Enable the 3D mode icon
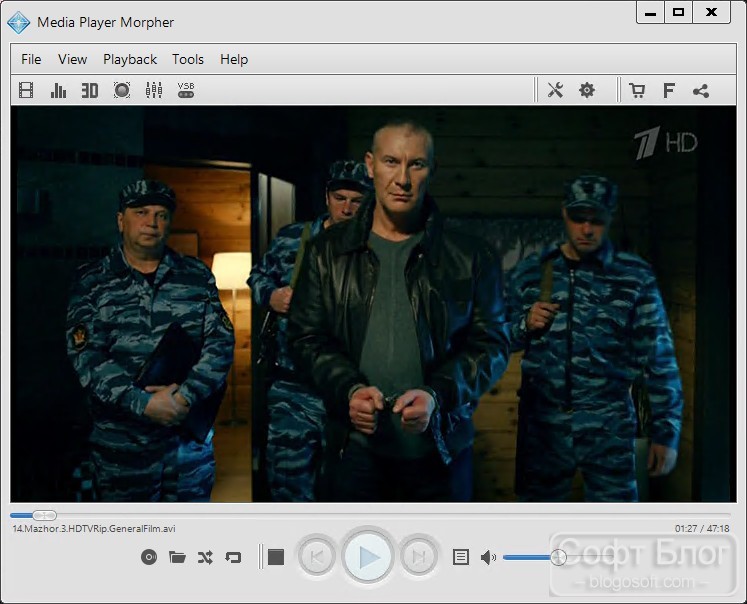This screenshot has height=604, width=747. coord(90,90)
